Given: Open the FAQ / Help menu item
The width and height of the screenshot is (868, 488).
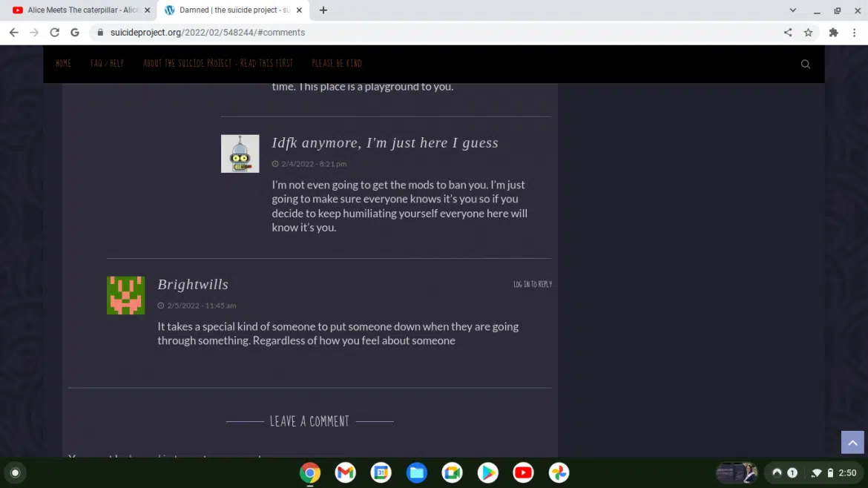Looking at the screenshot, I should (x=107, y=64).
